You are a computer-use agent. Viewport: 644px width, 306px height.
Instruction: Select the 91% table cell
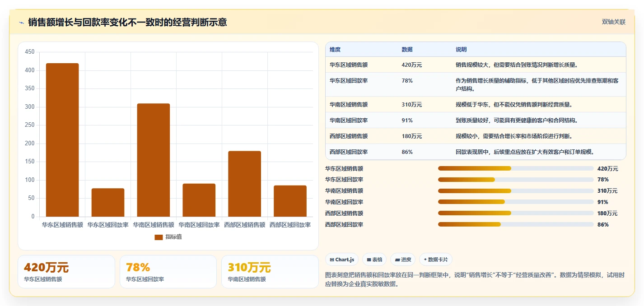tap(407, 121)
